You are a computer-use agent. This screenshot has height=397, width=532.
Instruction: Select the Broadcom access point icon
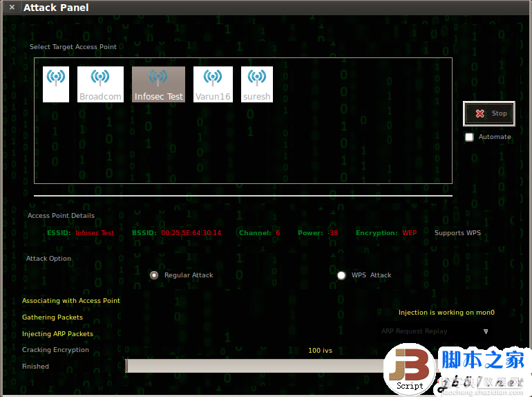[x=100, y=84]
